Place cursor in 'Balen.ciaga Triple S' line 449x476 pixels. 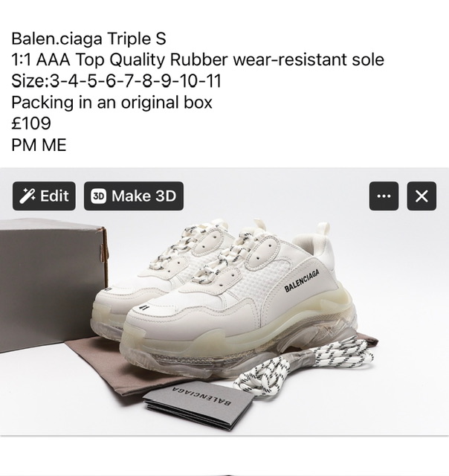88,39
